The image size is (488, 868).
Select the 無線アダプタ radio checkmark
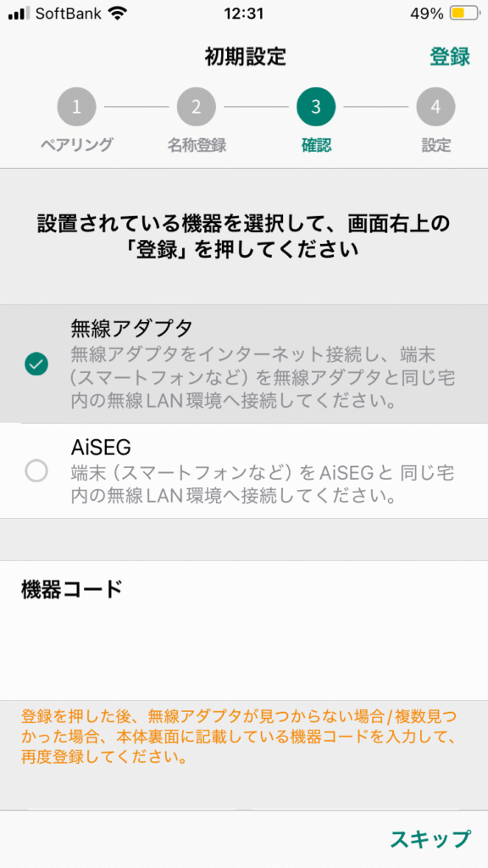click(x=36, y=364)
